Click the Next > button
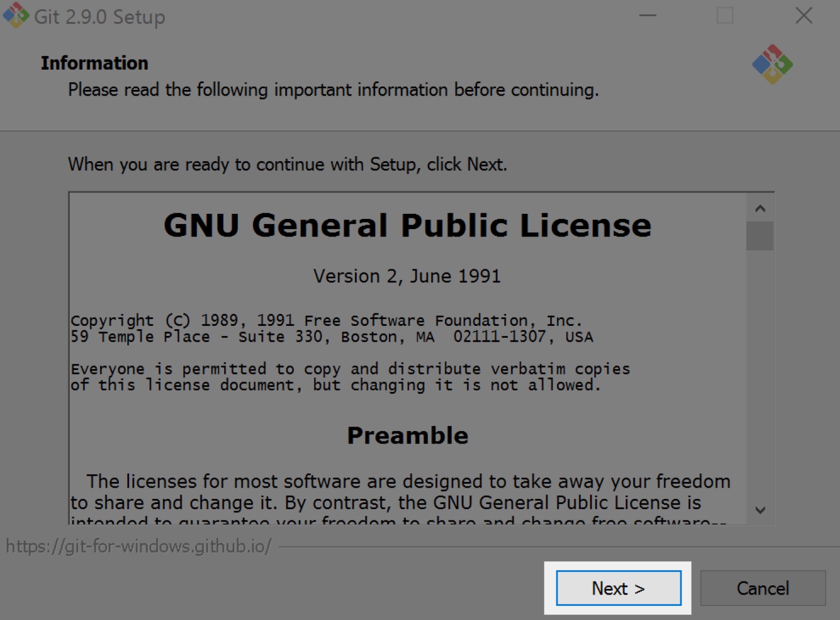Screen dimensions: 840x620 coord(618,588)
